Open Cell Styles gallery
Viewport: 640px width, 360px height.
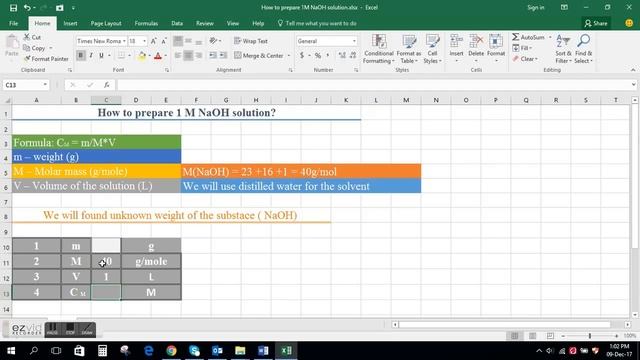(x=432, y=49)
